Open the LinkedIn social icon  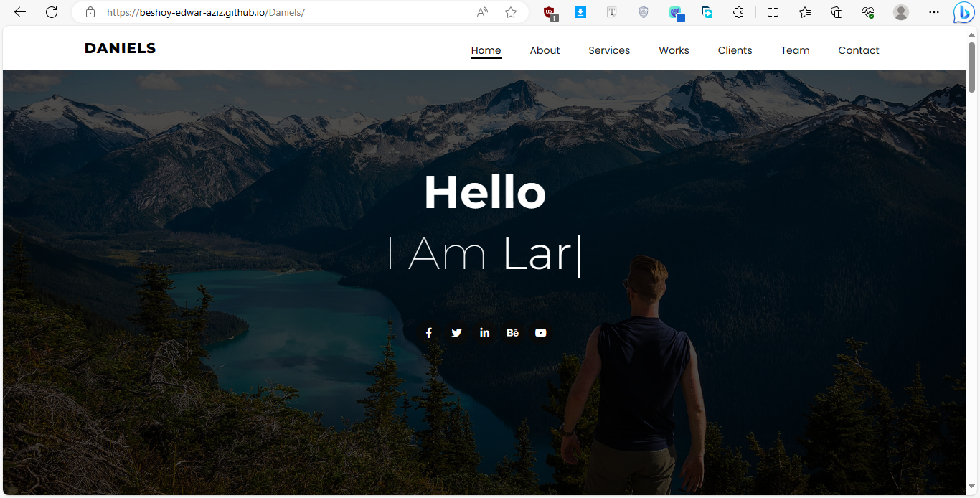[x=484, y=333]
